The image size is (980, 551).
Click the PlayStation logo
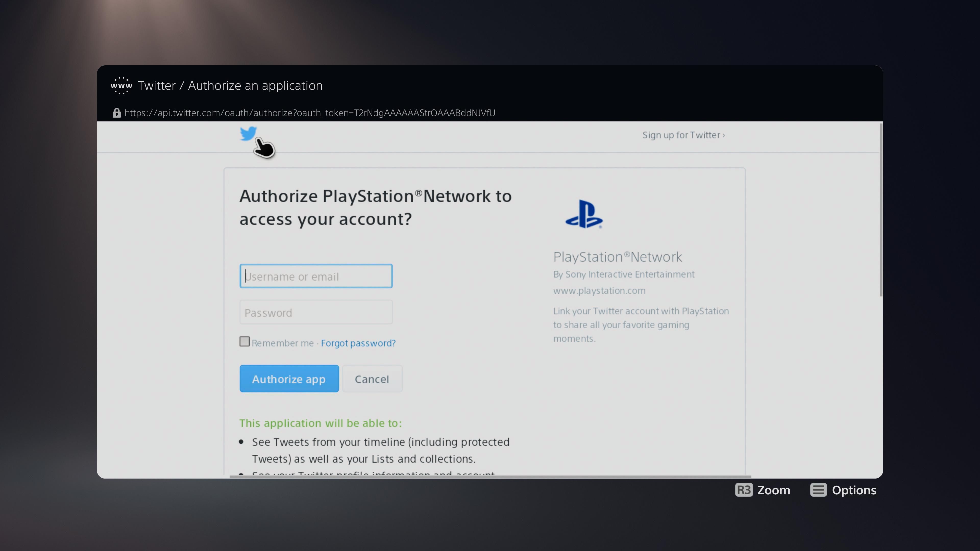(x=584, y=214)
